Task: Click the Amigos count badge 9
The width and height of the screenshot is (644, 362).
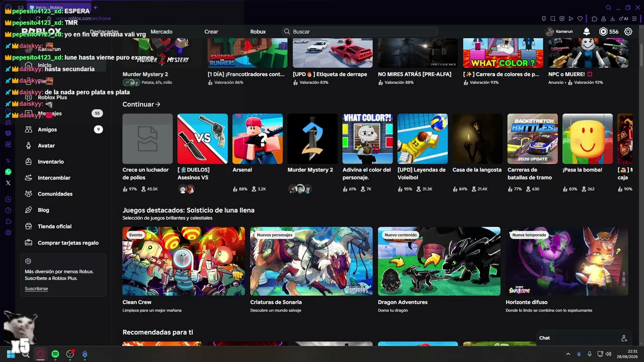Action: [x=98, y=129]
